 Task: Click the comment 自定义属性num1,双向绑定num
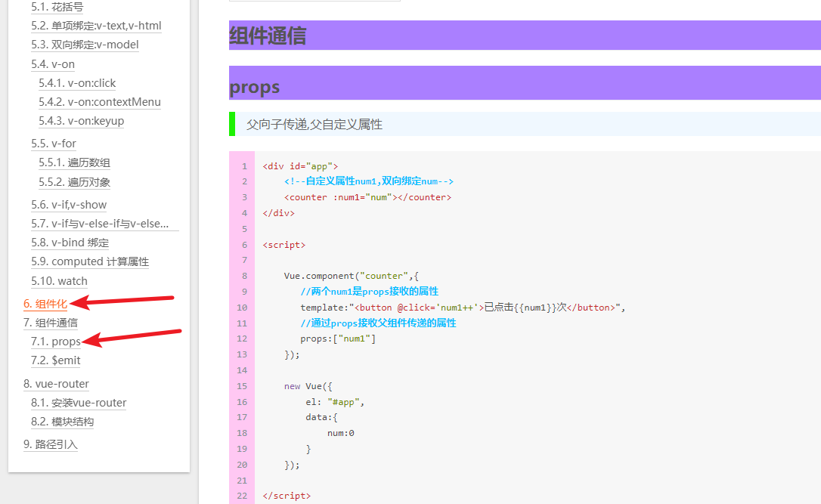pyautogui.click(x=369, y=181)
